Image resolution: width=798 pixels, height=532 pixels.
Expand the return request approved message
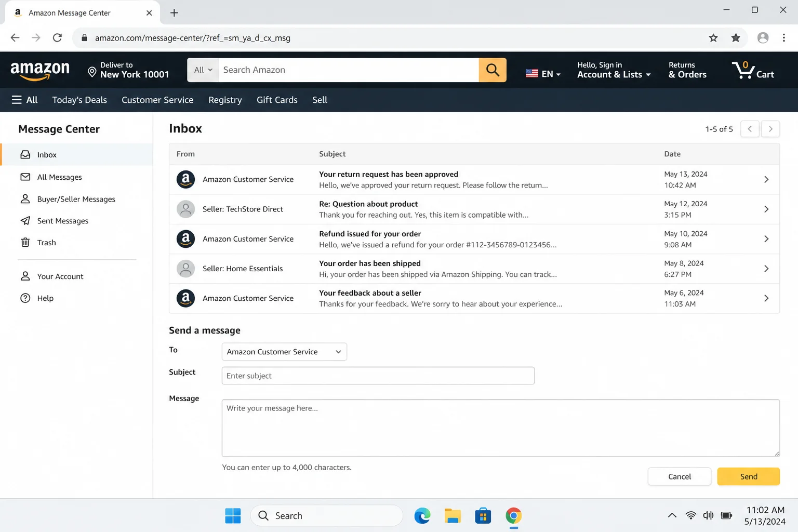766,179
